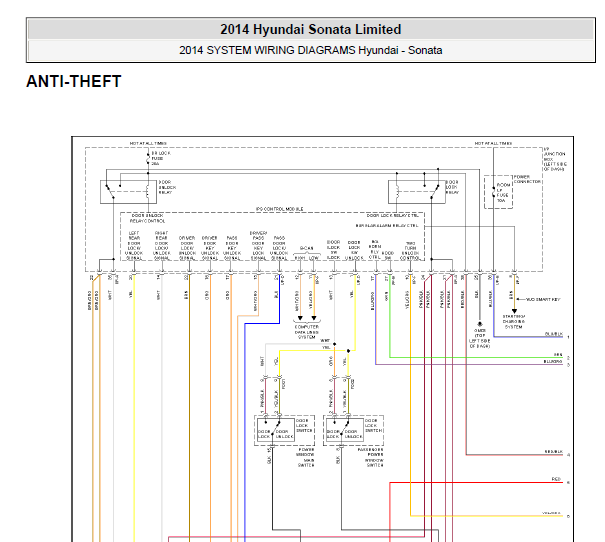605x542 pixels.
Task: Click "LEFT REAR DOOR LOCK/UNLOCK SIGNAL" pin label
Action: point(134,246)
